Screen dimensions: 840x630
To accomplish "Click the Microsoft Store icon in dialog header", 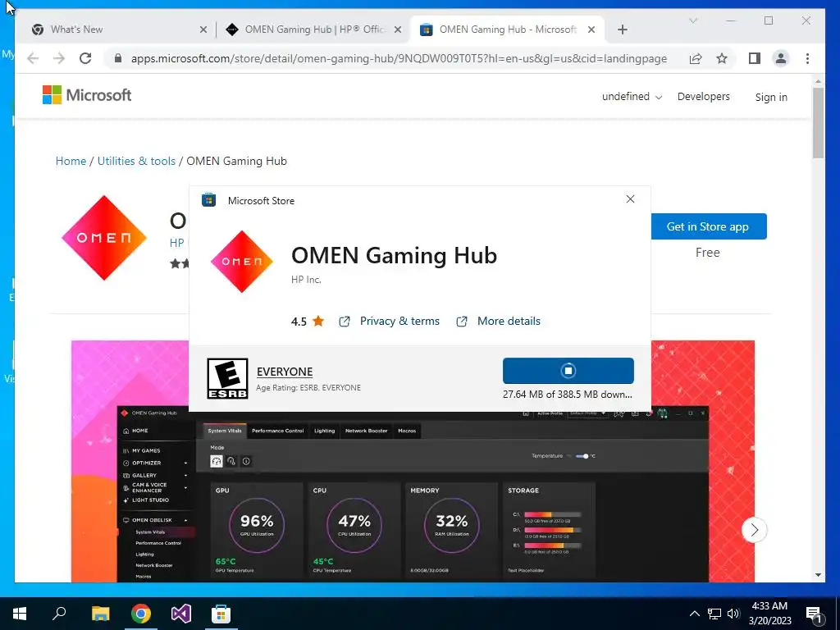I will click(209, 200).
